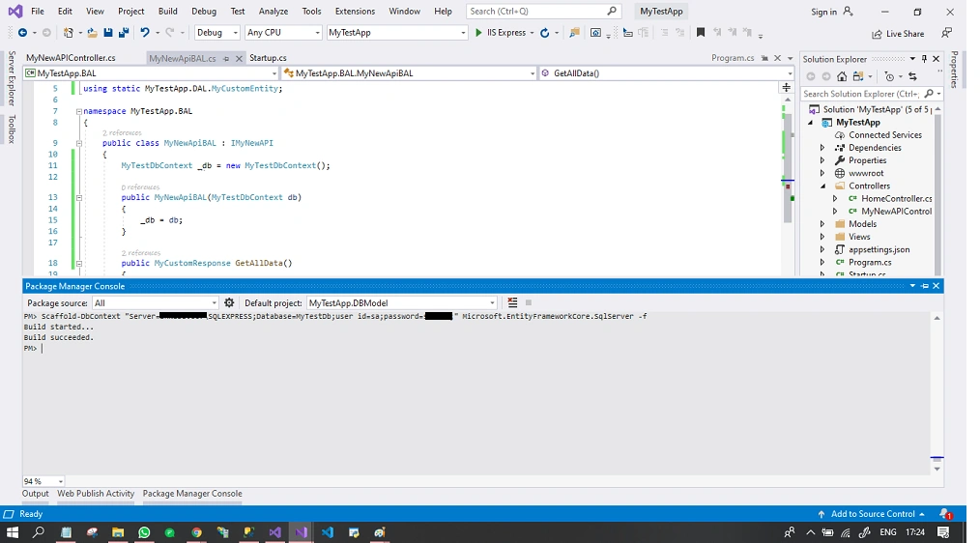This screenshot has height=543, width=980.
Task: Pin the Solution Explorer panel
Action: pos(924,59)
